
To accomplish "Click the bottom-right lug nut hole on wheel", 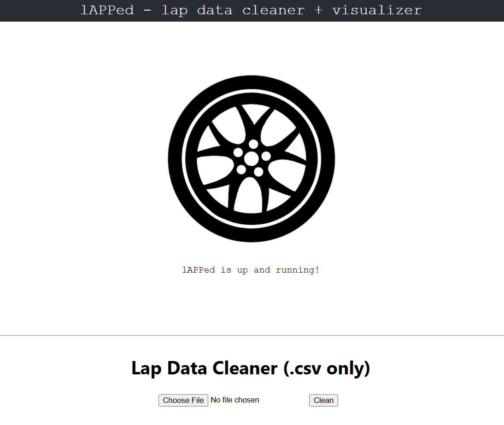I will [x=258, y=172].
